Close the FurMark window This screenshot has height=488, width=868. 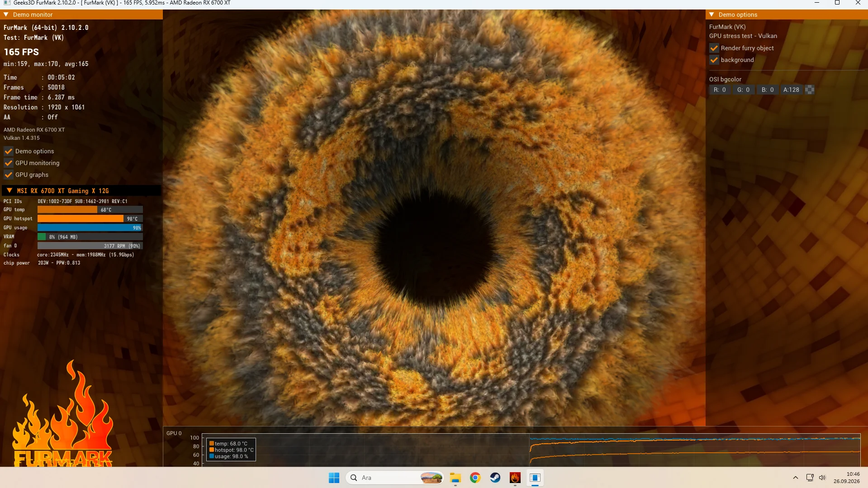(858, 3)
